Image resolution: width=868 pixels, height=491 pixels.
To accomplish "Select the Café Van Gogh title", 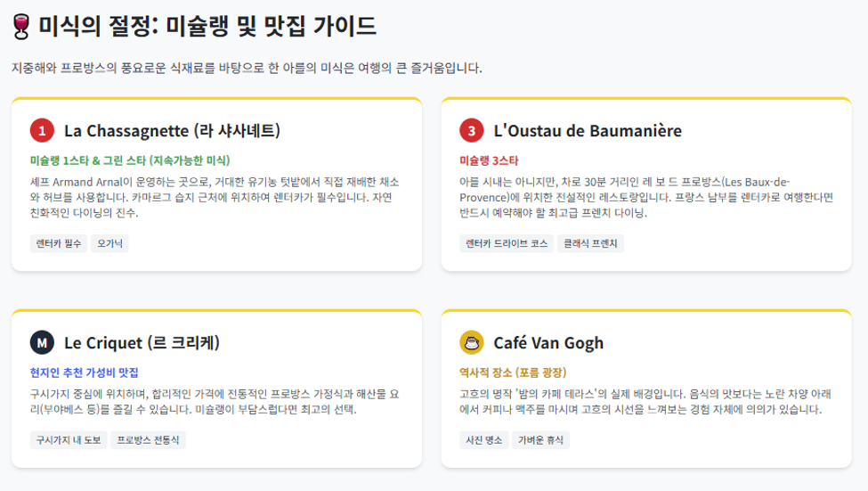I will [x=548, y=343].
